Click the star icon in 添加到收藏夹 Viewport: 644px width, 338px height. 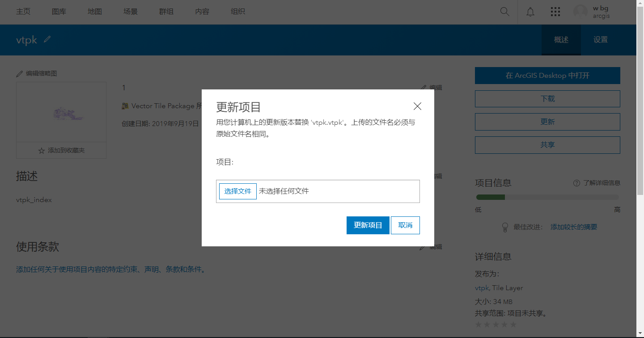point(42,151)
